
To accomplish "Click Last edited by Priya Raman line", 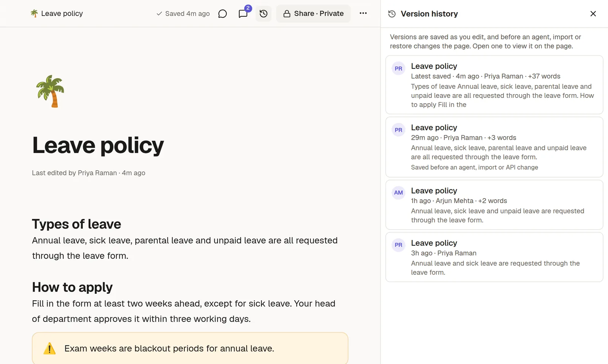I will (89, 173).
